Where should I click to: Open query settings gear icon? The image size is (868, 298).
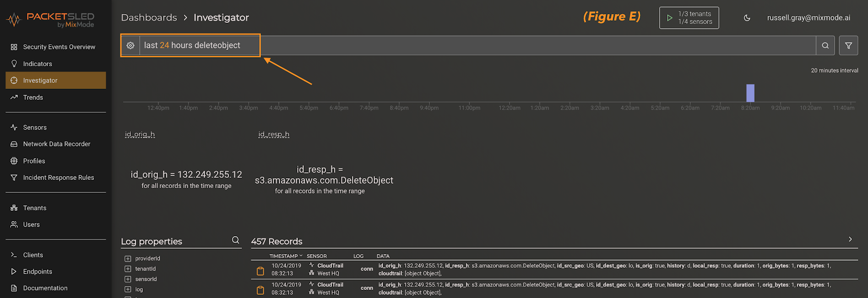click(x=130, y=46)
